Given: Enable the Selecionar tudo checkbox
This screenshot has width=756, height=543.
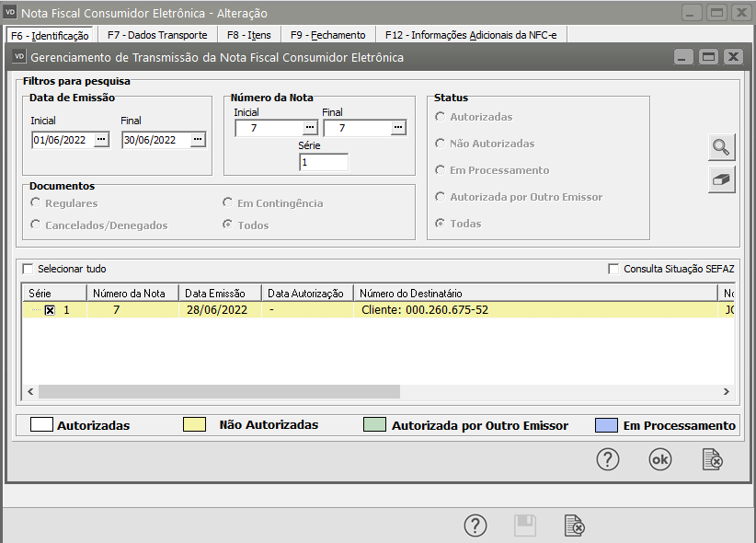Looking at the screenshot, I should [x=29, y=269].
